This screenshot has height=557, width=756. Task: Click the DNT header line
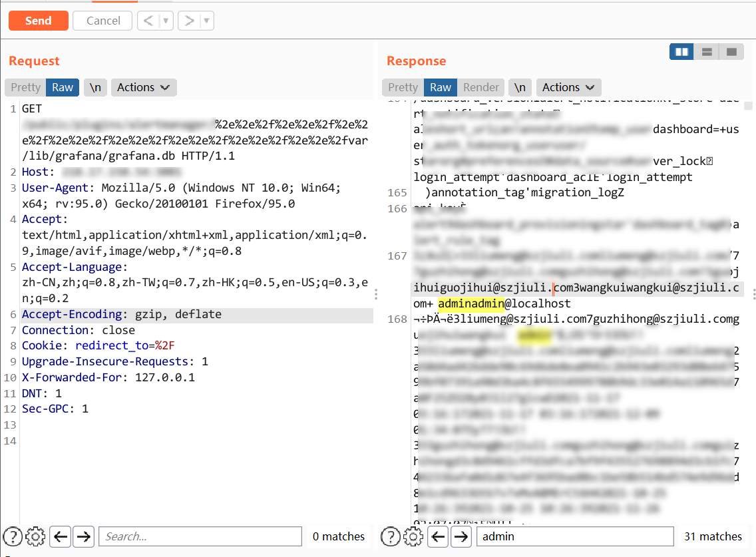point(42,393)
